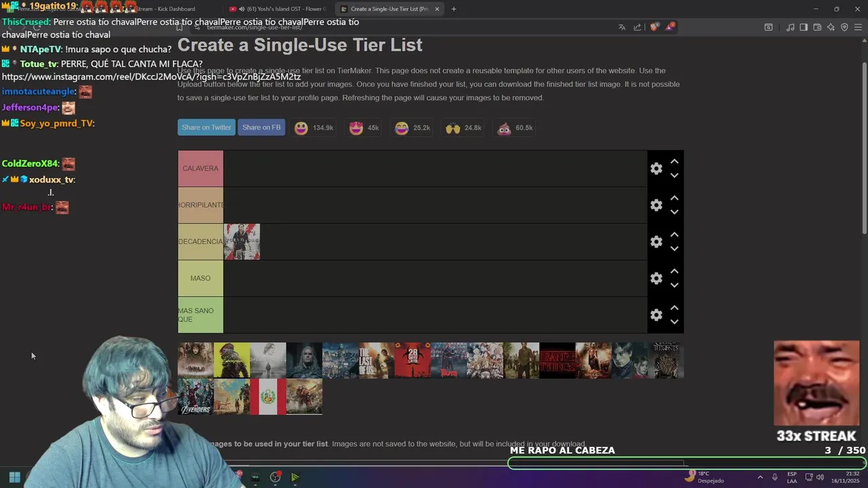Click the Share on Twitter button
The width and height of the screenshot is (868, 488).
206,127
